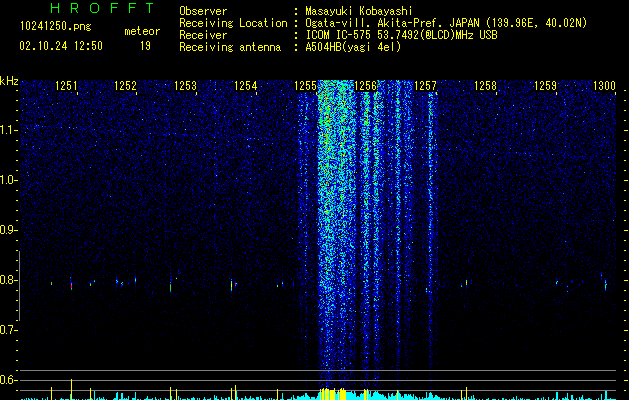Click the date stamp 02.10.24 12:50

pyautogui.click(x=61, y=46)
